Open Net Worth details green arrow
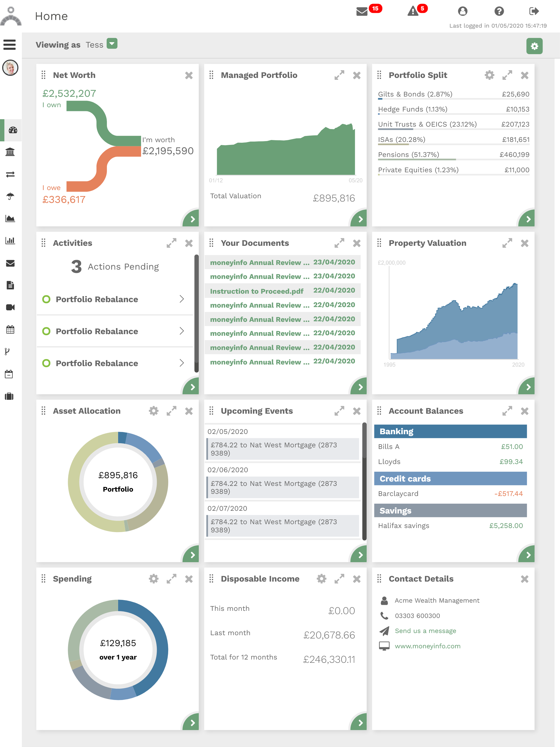Screen dimensions: 560x747 191,218
